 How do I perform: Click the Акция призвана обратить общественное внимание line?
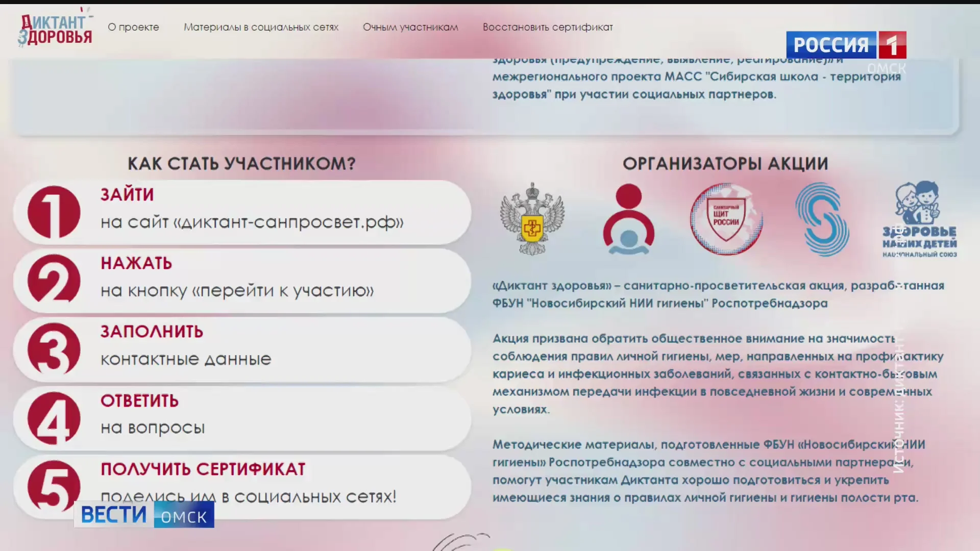694,339
